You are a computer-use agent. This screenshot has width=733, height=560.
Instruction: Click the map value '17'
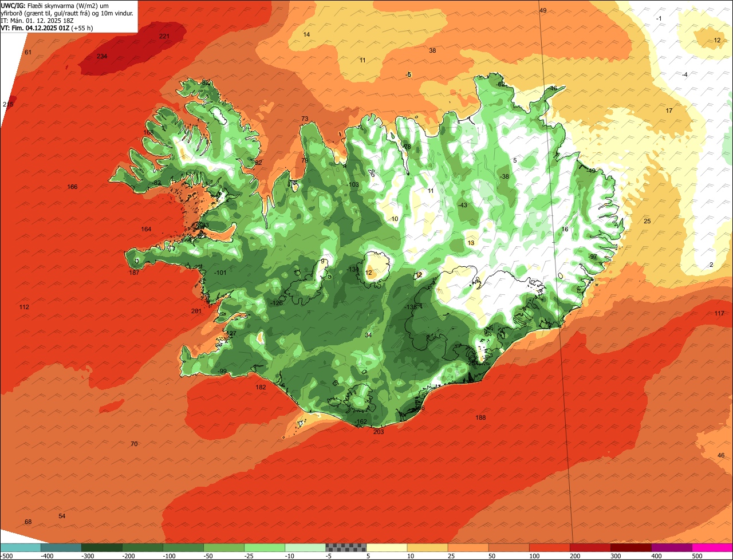669,111
